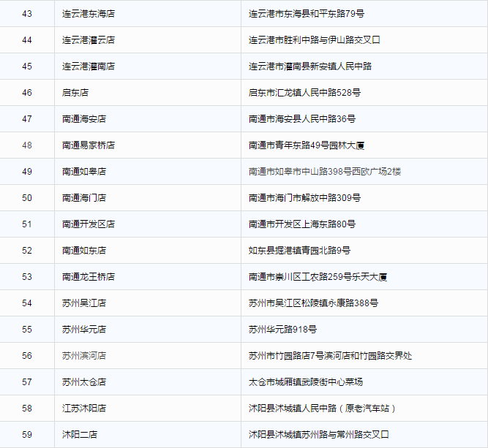This screenshot has width=488, height=448.
Task: Open address link 南通市如皋市中山路398号西欧广场2楼
Action: [x=325, y=172]
